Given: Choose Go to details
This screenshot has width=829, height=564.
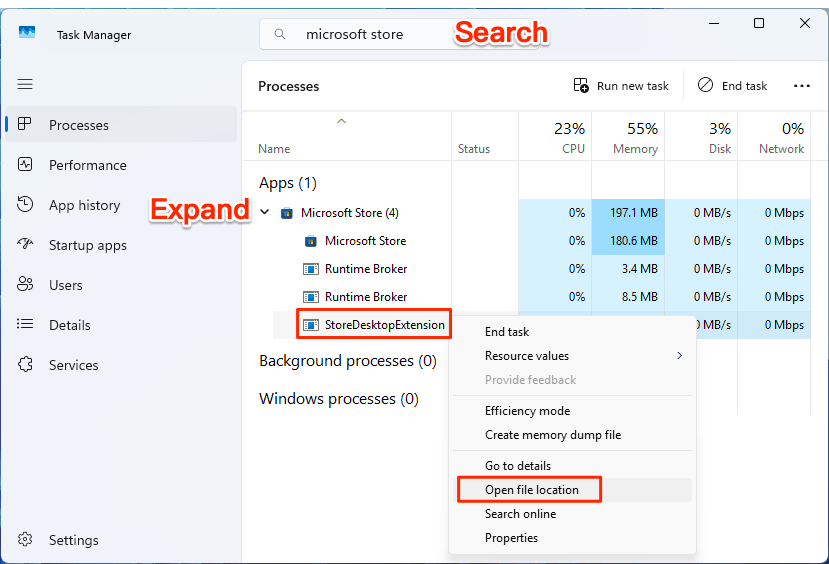Looking at the screenshot, I should pyautogui.click(x=572, y=466).
